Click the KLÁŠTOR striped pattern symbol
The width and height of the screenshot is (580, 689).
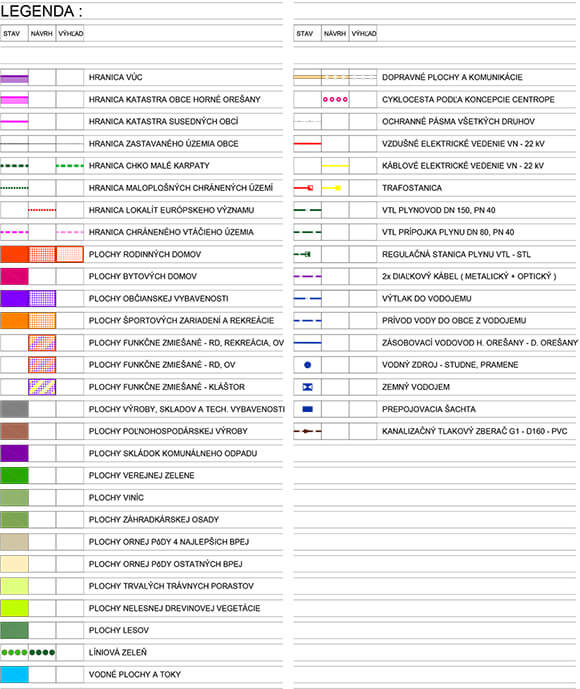(42, 387)
